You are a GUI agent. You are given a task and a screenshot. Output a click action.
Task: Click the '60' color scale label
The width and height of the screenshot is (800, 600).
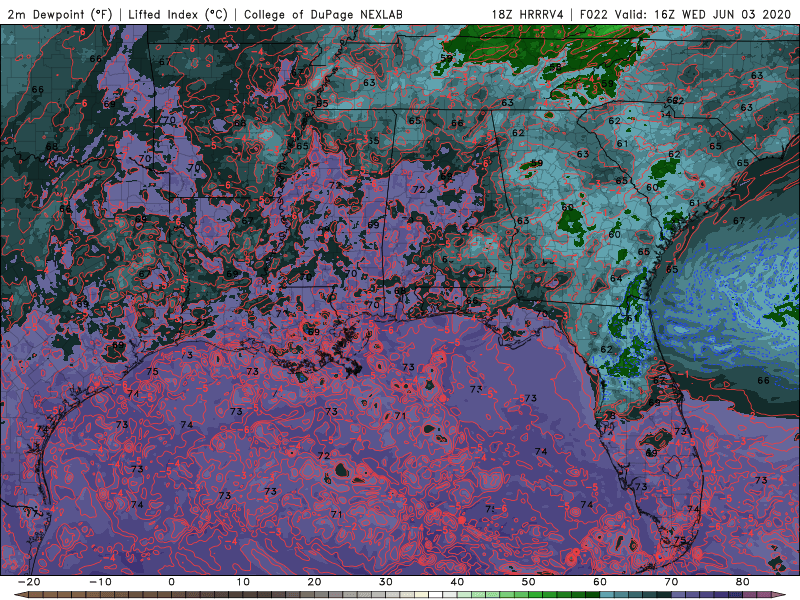[x=600, y=582]
